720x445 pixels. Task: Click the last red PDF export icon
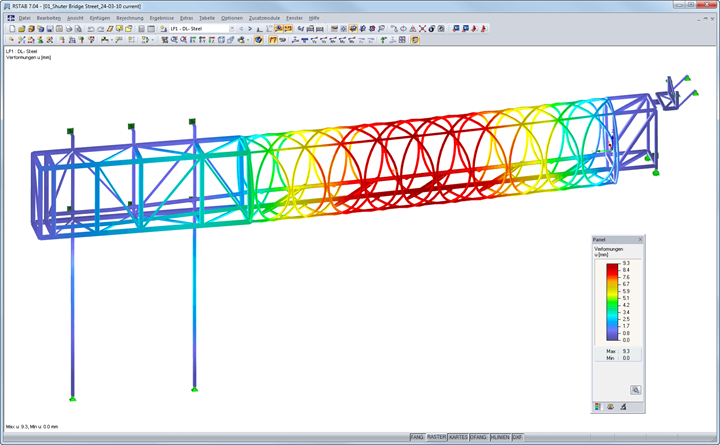pyautogui.click(x=484, y=28)
